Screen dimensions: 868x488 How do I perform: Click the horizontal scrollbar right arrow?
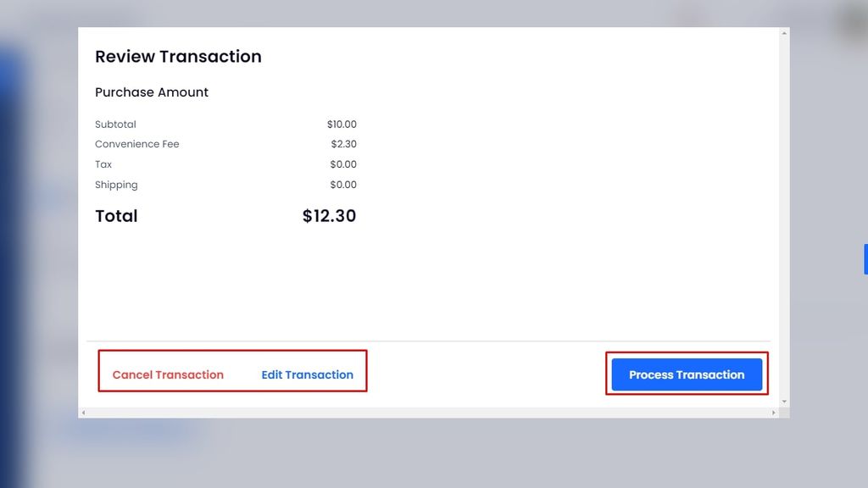pyautogui.click(x=773, y=413)
